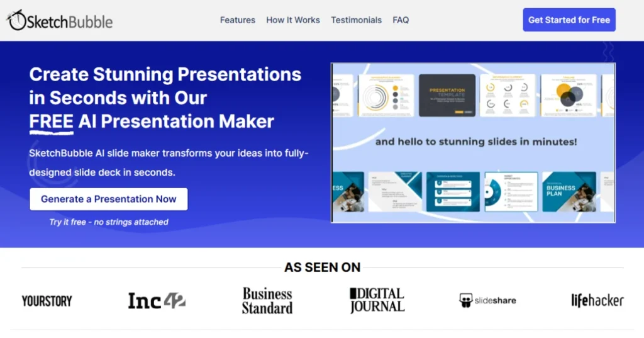
Task: Click the Business Standard logo
Action: click(x=267, y=301)
